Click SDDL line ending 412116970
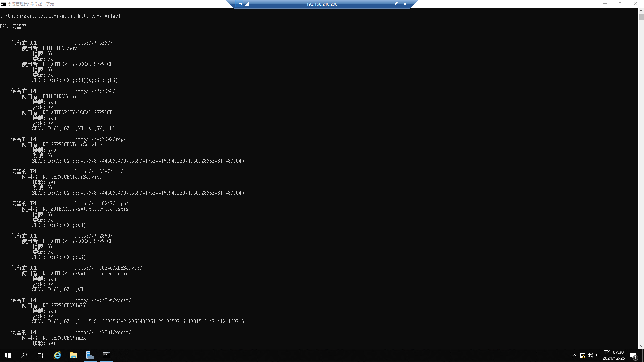Viewport: 644px width, 362px height. 138,322
